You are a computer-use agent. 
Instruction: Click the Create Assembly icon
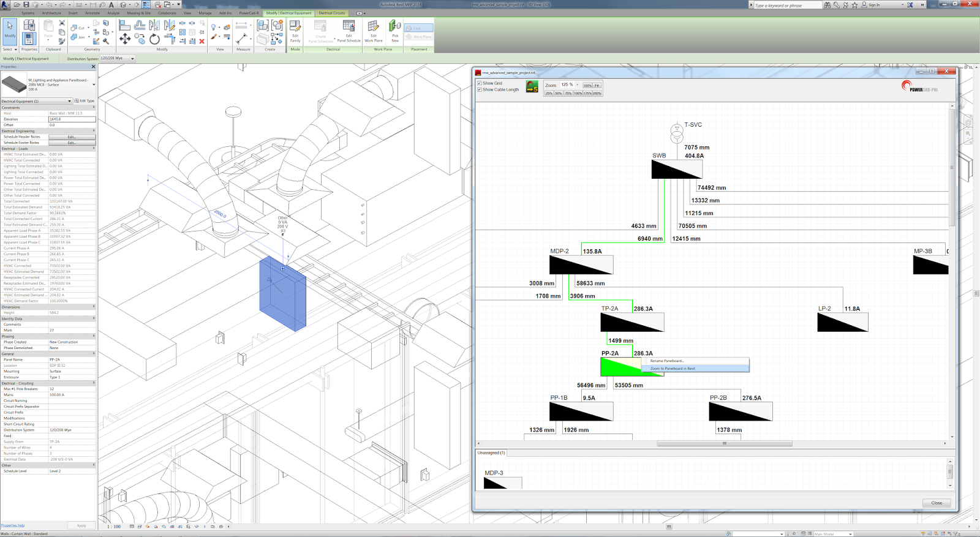[263, 24]
